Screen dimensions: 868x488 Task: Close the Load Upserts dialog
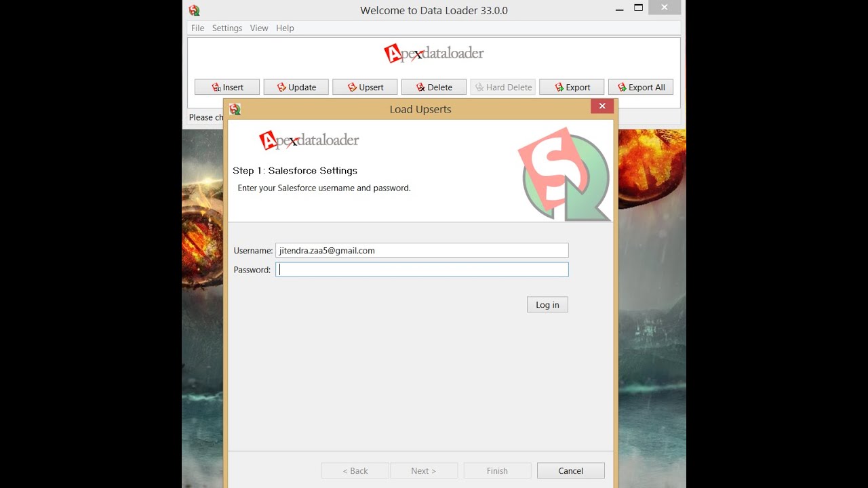click(602, 106)
